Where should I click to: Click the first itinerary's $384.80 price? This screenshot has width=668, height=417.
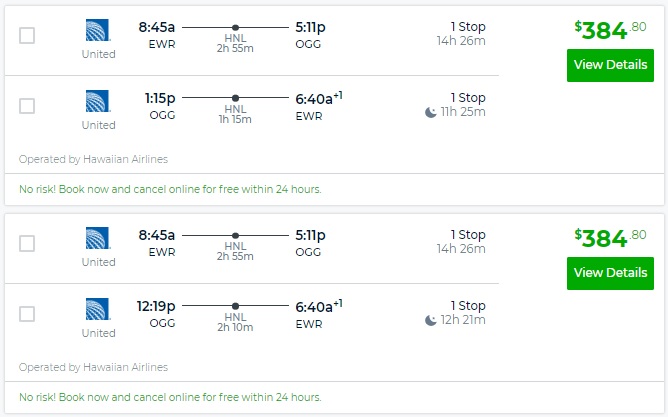point(609,30)
